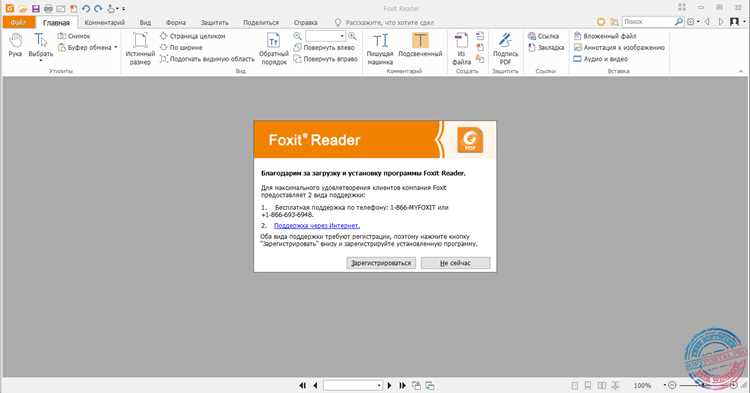
Task: Click the 'Tell me what you want' box
Action: click(x=385, y=22)
